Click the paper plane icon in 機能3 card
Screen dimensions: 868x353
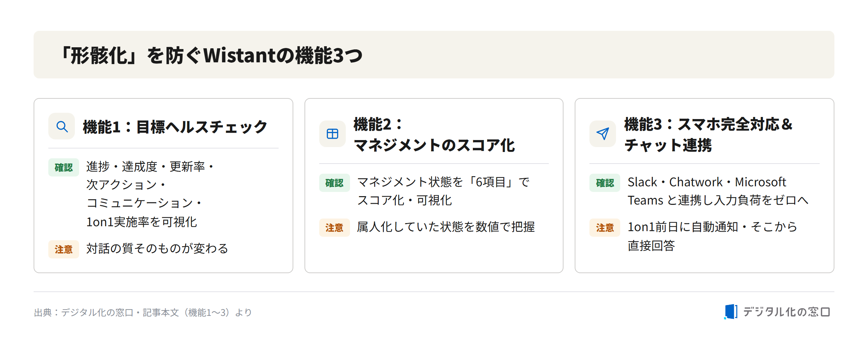point(602,134)
